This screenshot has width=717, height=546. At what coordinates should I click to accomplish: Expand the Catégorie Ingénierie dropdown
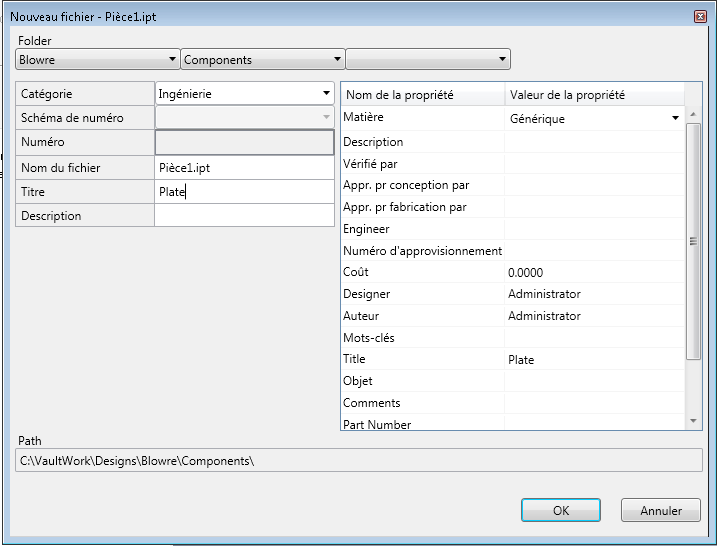click(244, 94)
